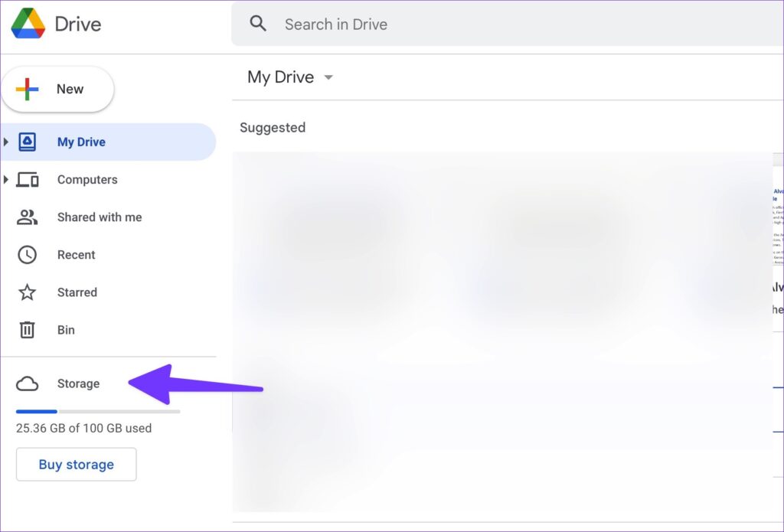784x532 pixels.
Task: Click the New button
Action: coord(58,89)
